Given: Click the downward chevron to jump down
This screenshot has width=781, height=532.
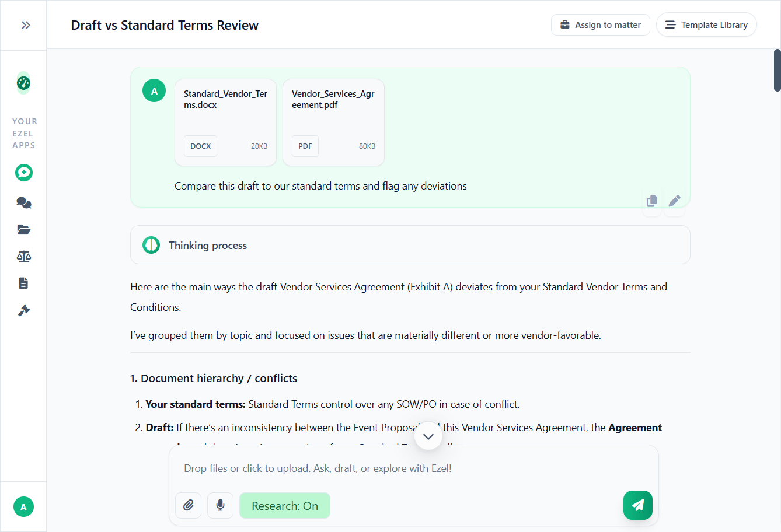Looking at the screenshot, I should (428, 435).
